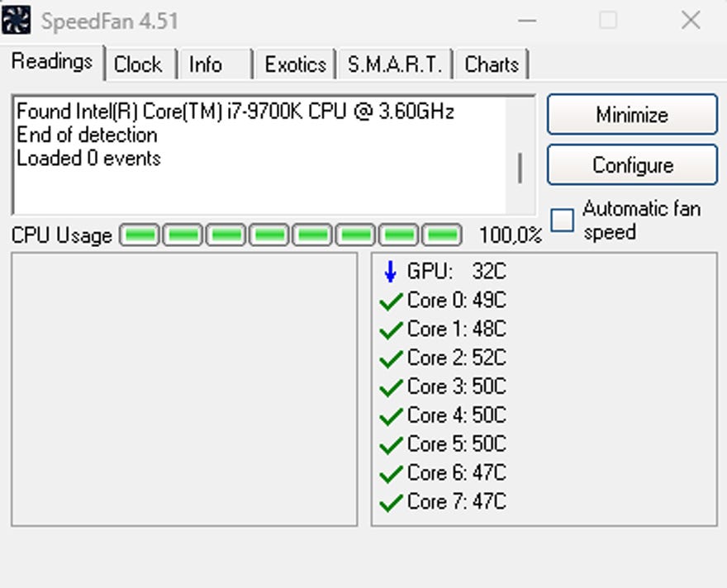727x588 pixels.
Task: Switch to the Clock tab
Action: [x=138, y=64]
